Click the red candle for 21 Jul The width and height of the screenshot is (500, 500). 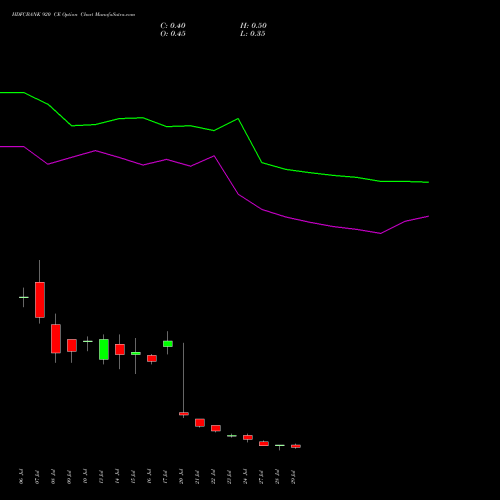[200, 423]
